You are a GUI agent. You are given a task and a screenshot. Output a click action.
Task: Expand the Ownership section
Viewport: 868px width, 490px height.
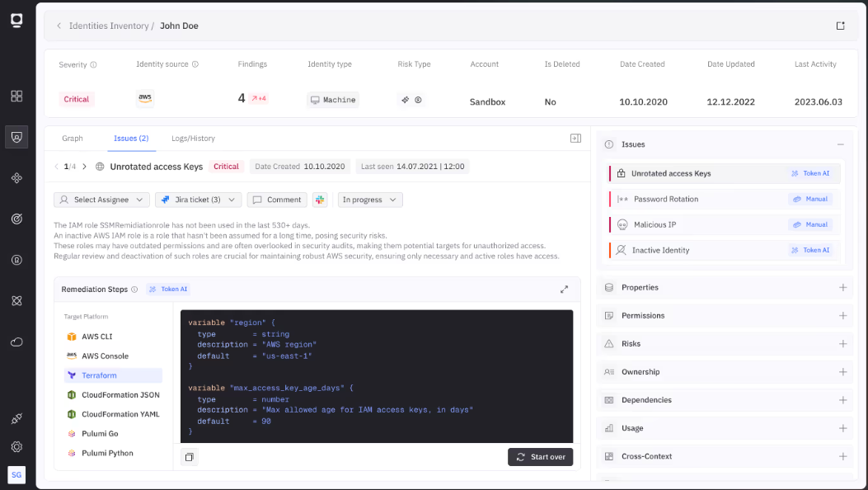(842, 372)
